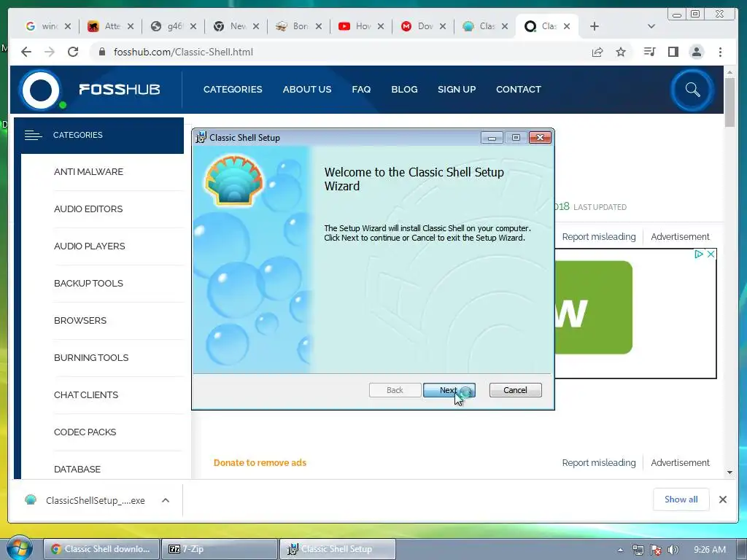Close the active 'Clas' FossHub tab
The image size is (747, 560).
(x=567, y=26)
